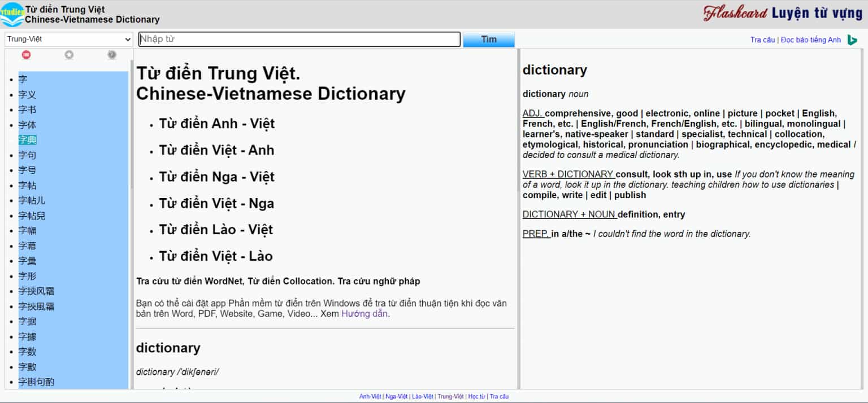Select the highlighted word 字典
This screenshot has width=868, height=403.
point(27,140)
